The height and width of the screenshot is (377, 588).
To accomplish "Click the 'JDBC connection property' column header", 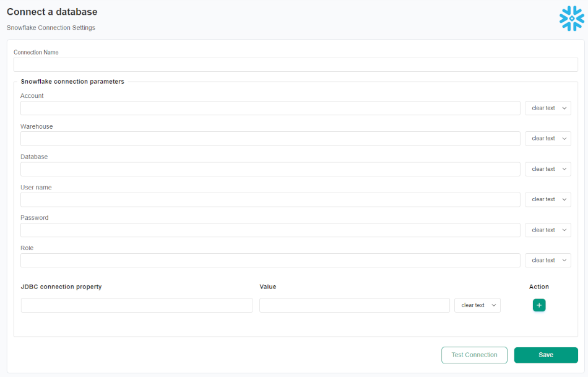I will [61, 287].
